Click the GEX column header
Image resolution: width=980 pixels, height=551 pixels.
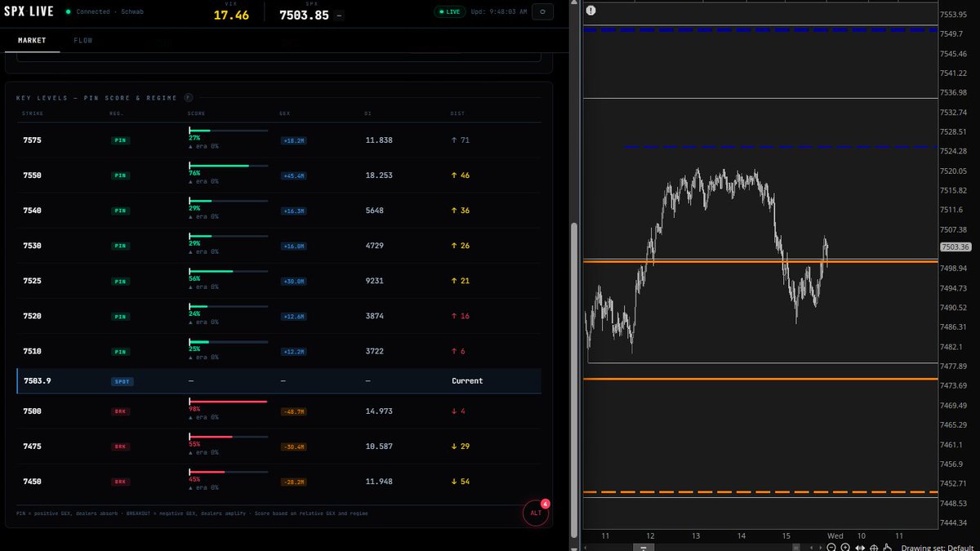click(x=285, y=113)
